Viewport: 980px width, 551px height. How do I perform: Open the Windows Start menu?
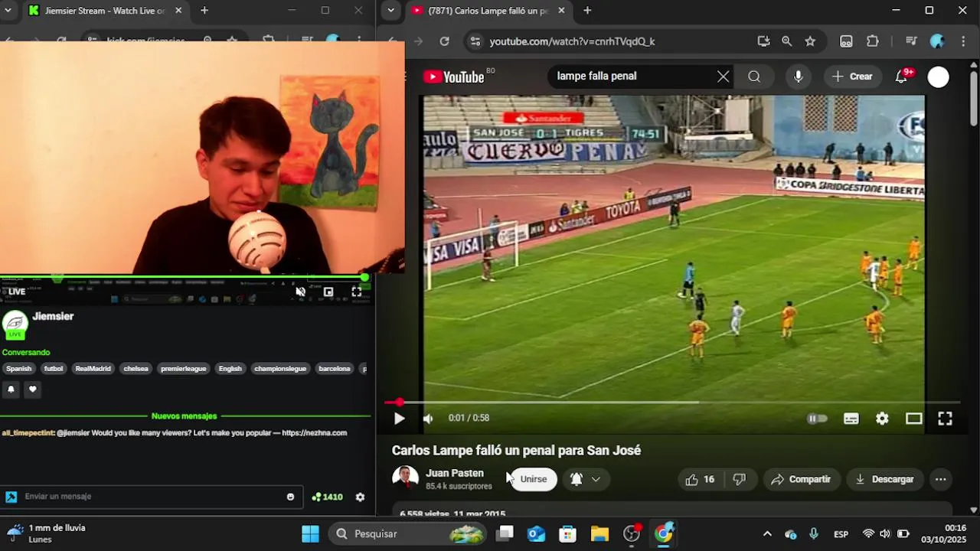[310, 533]
